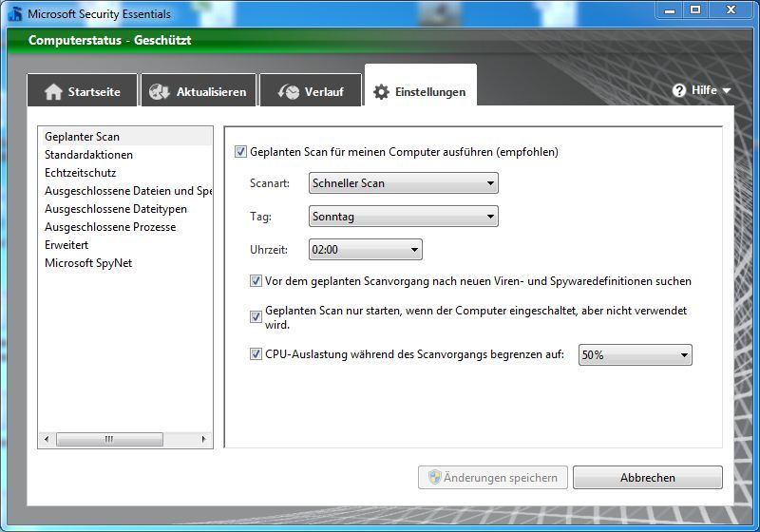Open the Tag dropdown showing Sonntag
The height and width of the screenshot is (532, 760).
pyautogui.click(x=403, y=216)
